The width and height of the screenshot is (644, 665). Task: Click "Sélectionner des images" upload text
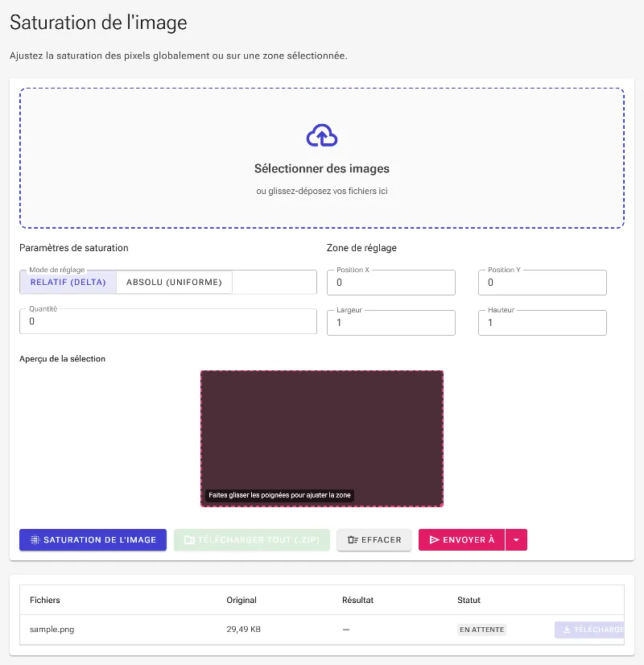coord(322,169)
